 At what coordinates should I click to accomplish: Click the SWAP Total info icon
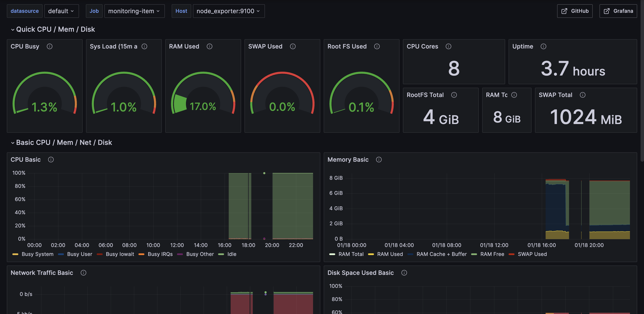pos(582,95)
